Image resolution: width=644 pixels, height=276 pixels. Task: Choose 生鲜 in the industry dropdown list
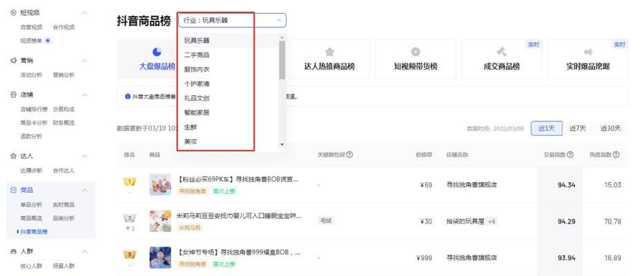228,128
